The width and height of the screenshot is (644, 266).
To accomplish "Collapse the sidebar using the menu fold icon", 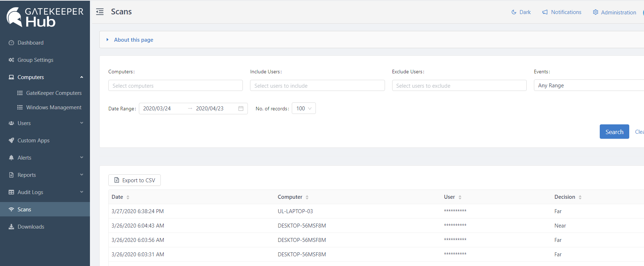I will pyautogui.click(x=100, y=12).
